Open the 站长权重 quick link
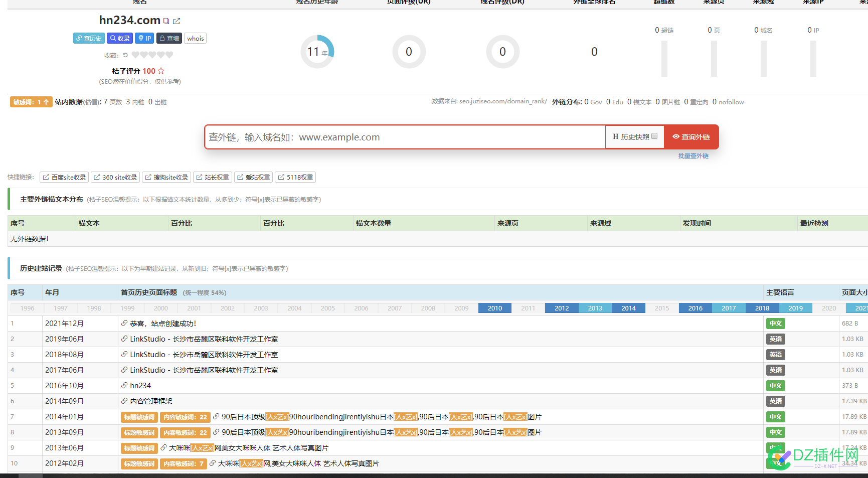 coord(213,177)
